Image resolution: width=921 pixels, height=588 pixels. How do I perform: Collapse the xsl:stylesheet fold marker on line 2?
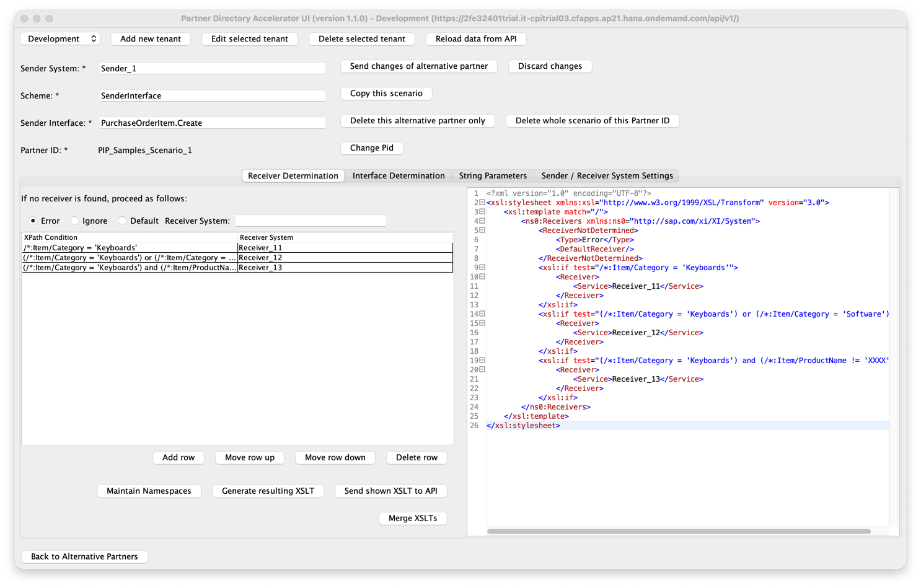(482, 203)
